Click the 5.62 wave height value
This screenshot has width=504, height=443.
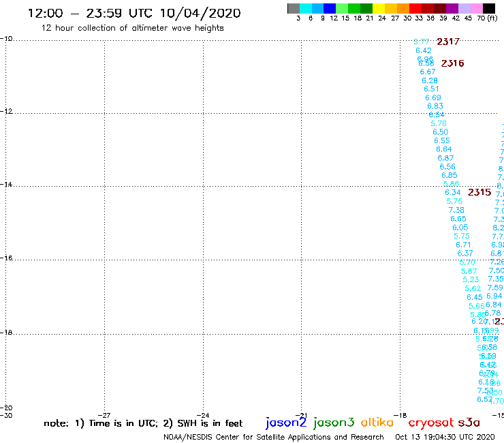click(x=473, y=288)
